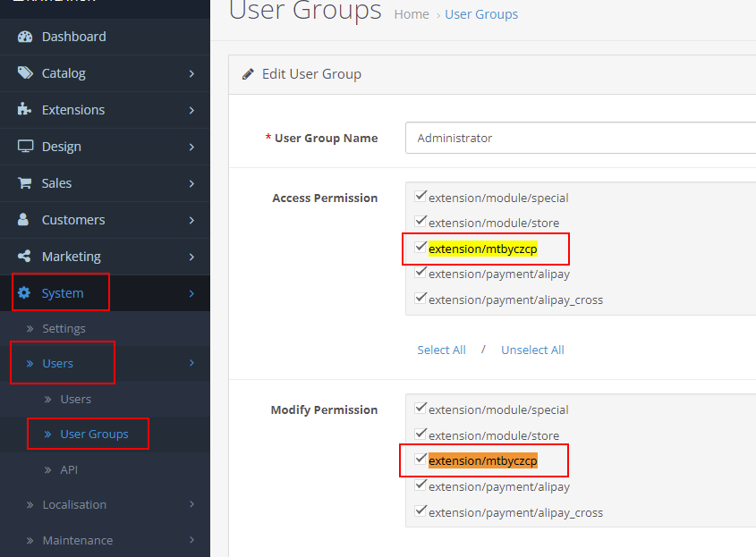The image size is (756, 557).
Task: Click the Dashboard palette icon
Action: point(25,37)
